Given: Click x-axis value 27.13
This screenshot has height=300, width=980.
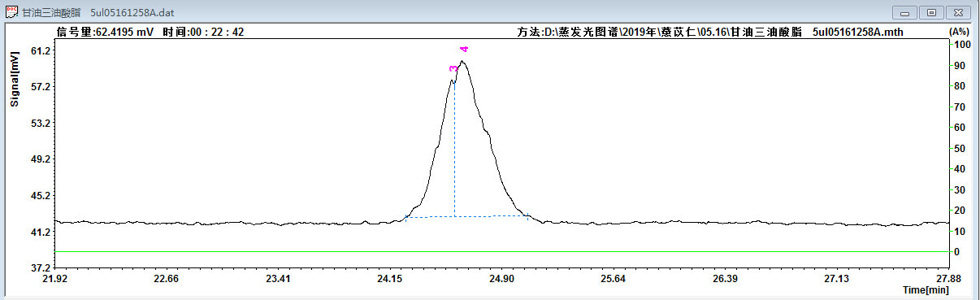Looking at the screenshot, I should (837, 279).
